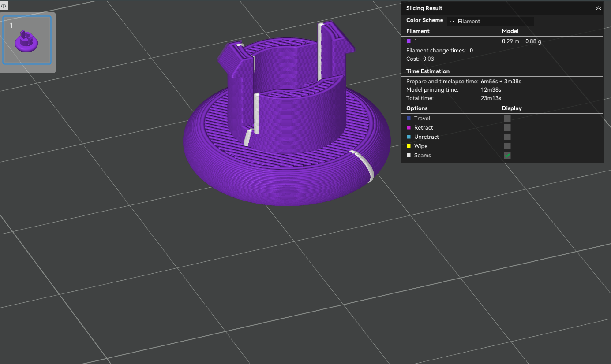Click the blue Travel color swatch

tap(409, 118)
